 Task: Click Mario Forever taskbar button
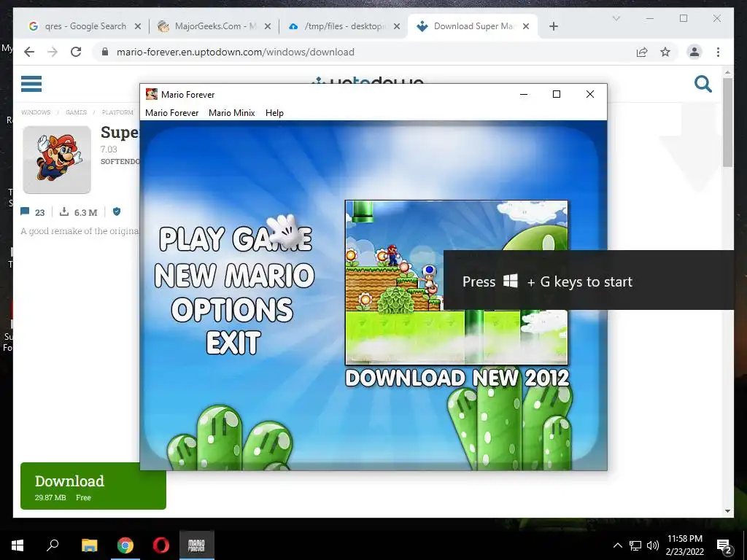(197, 545)
